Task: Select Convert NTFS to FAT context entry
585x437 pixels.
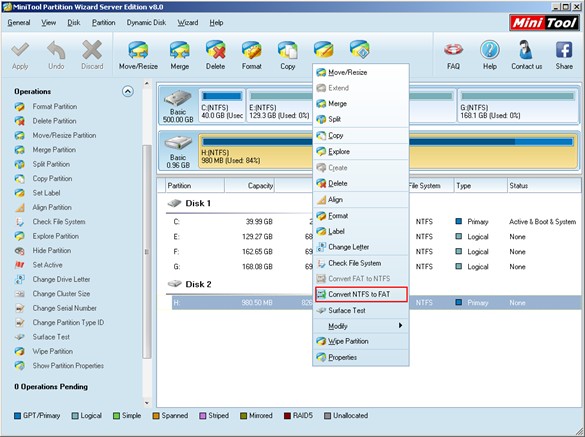Action: click(x=361, y=294)
